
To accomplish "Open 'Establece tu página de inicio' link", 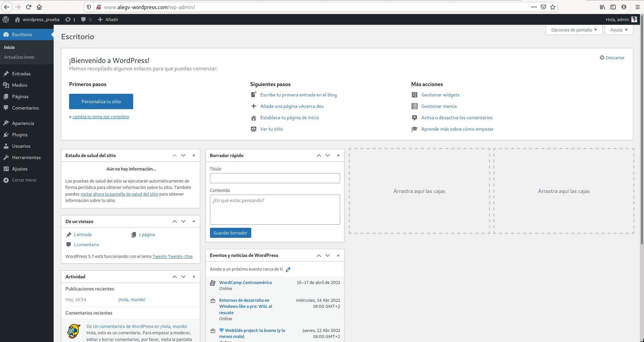I will pyautogui.click(x=289, y=118).
